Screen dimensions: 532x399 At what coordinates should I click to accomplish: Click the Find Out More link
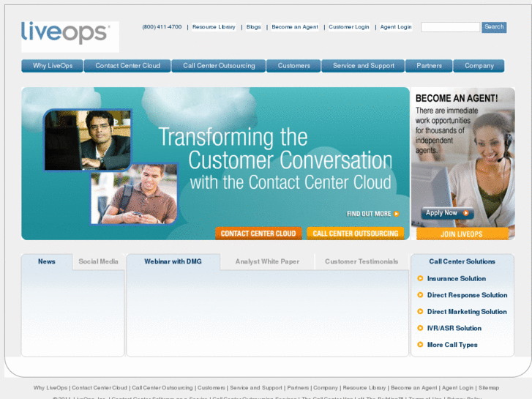tap(369, 214)
